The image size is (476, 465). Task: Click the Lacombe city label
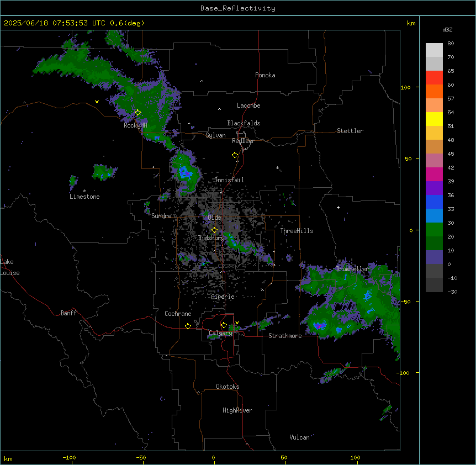[248, 105]
